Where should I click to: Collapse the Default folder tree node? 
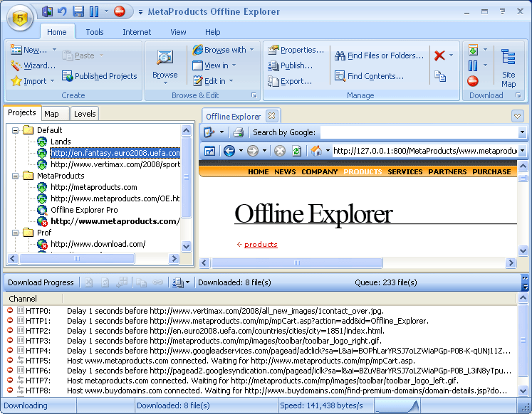click(14, 130)
